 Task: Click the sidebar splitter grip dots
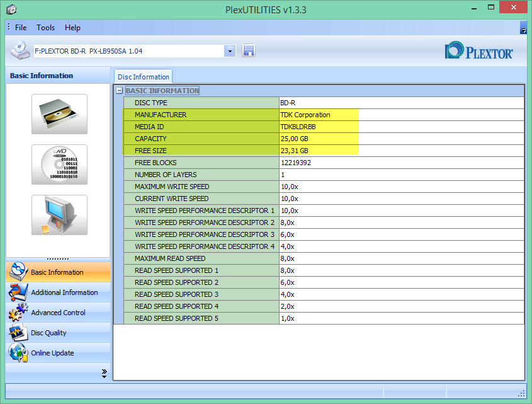point(58,259)
